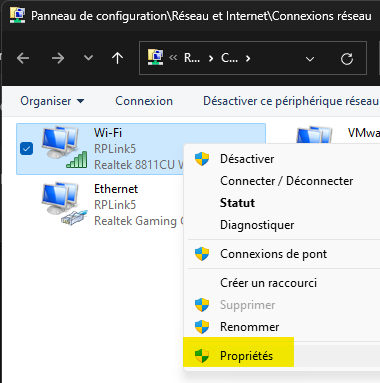Select the VMware network adapter icon
The image size is (380, 383).
click(314, 135)
